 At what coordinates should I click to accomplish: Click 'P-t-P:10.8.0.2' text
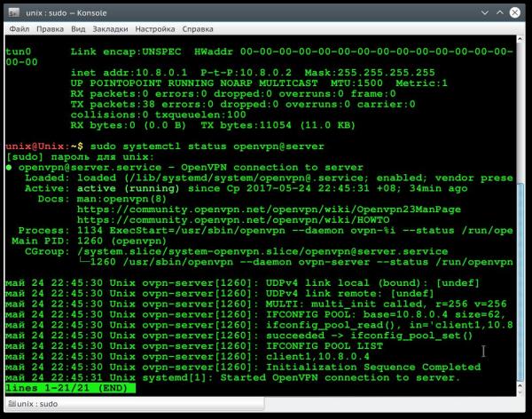tap(246, 73)
